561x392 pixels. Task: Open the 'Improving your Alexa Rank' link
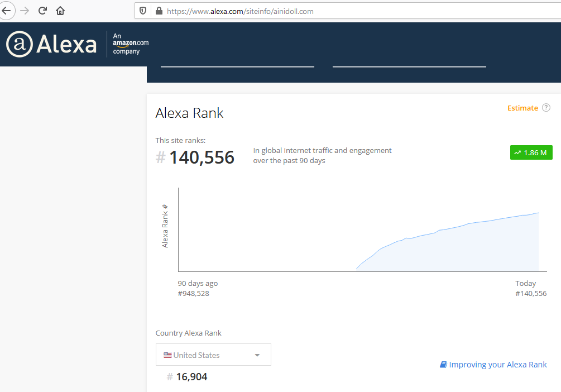tap(498, 365)
